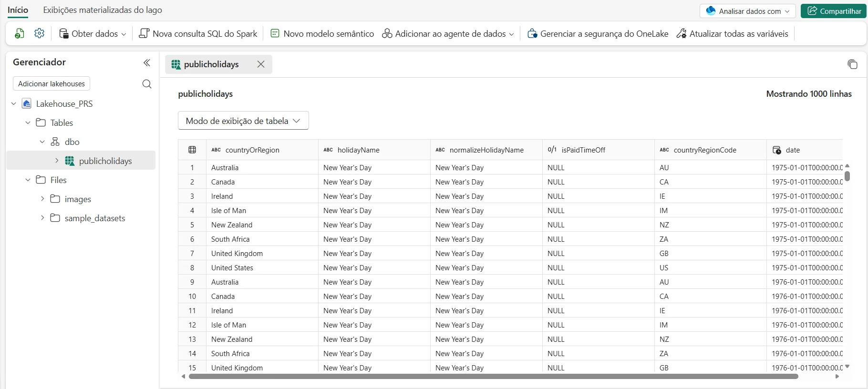Expand the images folder

[x=42, y=199]
